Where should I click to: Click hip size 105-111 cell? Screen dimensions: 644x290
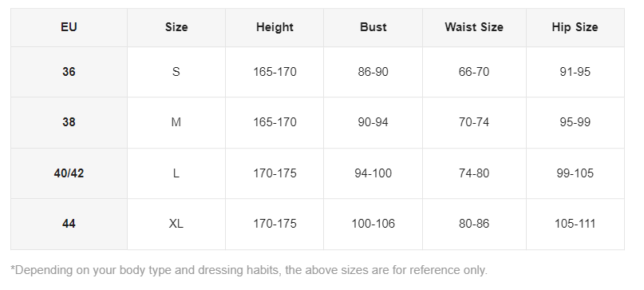point(575,224)
